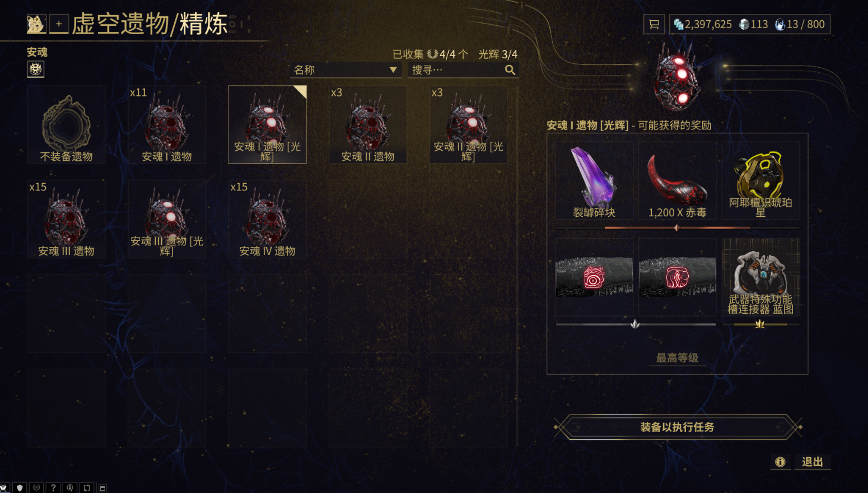
Task: Click the 名称 dropdown arrow
Action: point(393,70)
